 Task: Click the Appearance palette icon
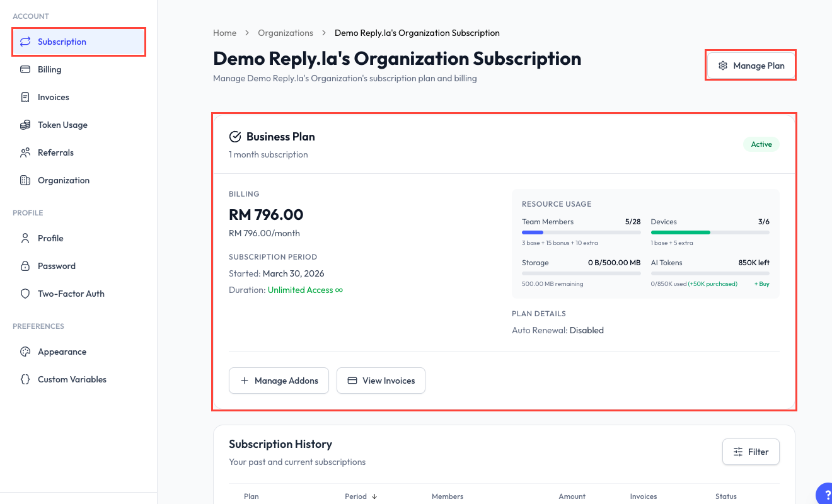coord(25,352)
